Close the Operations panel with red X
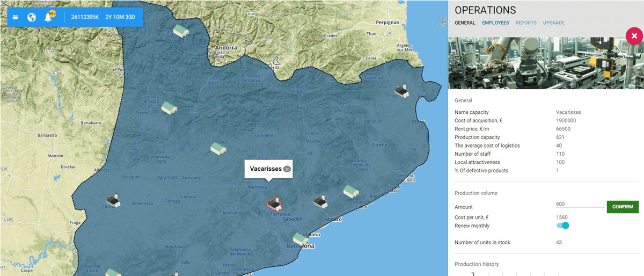 [634, 36]
